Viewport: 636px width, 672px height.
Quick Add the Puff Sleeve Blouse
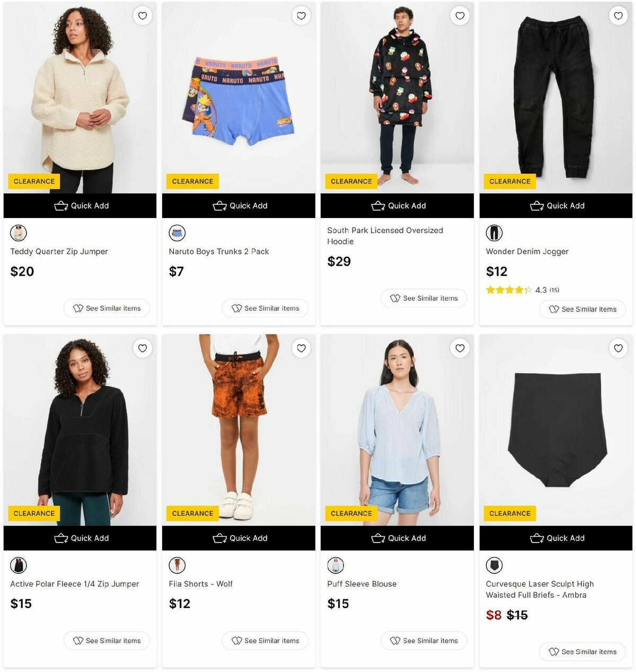coord(397,538)
